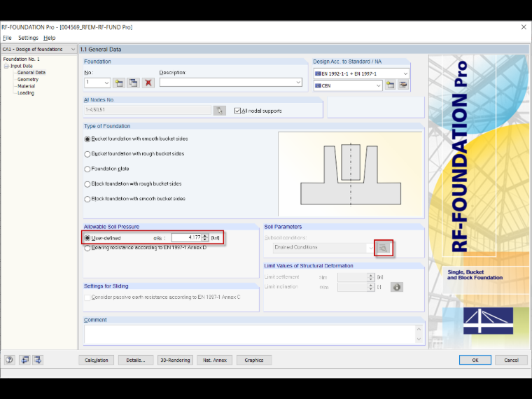Open national annex edit settings icon

point(403,85)
